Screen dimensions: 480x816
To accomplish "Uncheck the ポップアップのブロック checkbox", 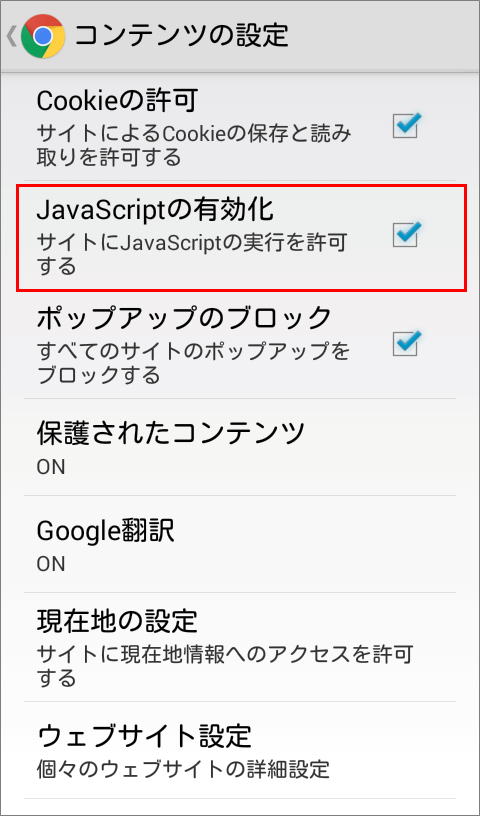I will click(406, 343).
